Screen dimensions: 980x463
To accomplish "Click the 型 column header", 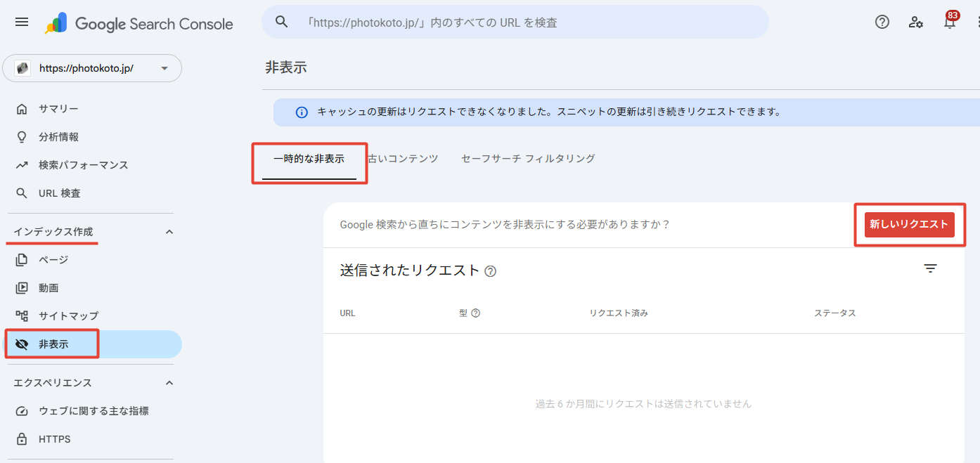I will (x=463, y=313).
